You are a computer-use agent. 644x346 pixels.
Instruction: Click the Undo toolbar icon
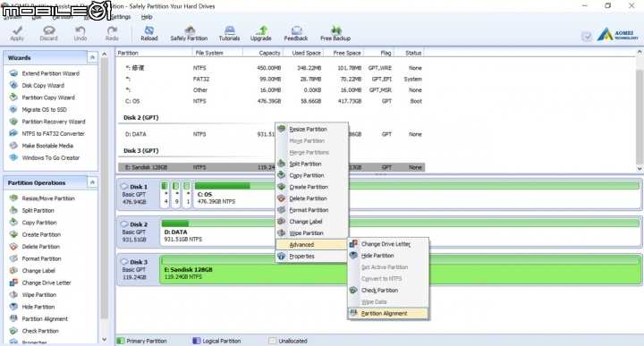80,33
